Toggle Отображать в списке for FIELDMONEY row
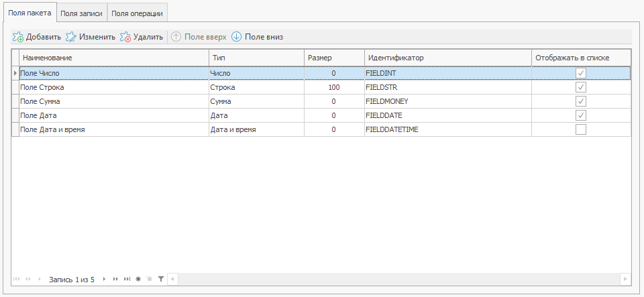Screen dimensions: 644x297 click(581, 101)
